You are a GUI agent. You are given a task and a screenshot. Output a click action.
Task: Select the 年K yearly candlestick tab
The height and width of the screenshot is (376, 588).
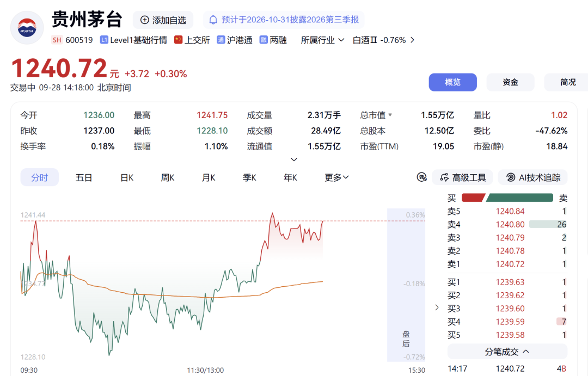tap(290, 177)
